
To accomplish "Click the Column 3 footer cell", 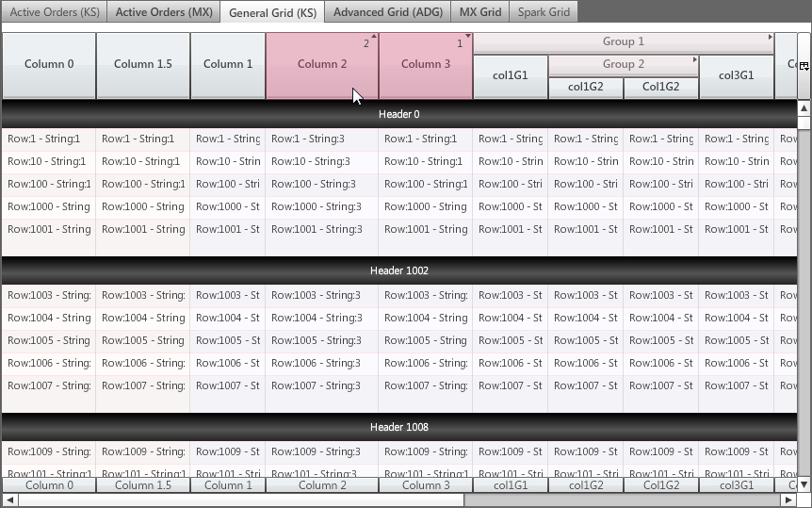I will (426, 485).
